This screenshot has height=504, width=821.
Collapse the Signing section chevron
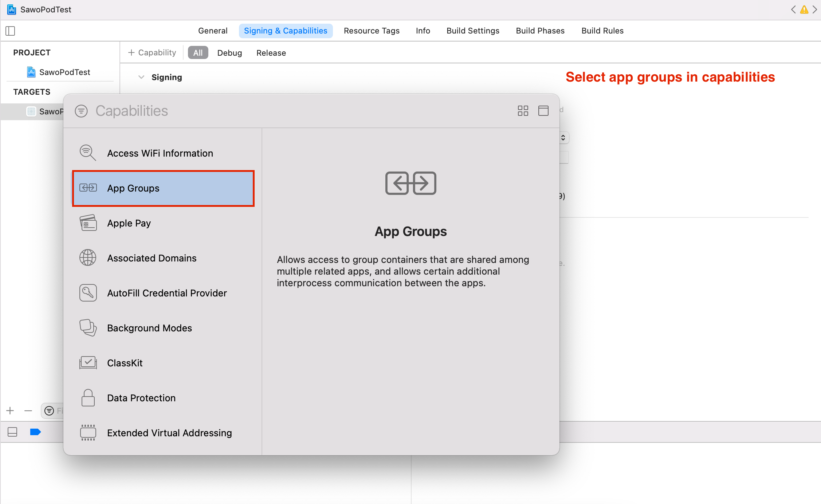tap(141, 77)
